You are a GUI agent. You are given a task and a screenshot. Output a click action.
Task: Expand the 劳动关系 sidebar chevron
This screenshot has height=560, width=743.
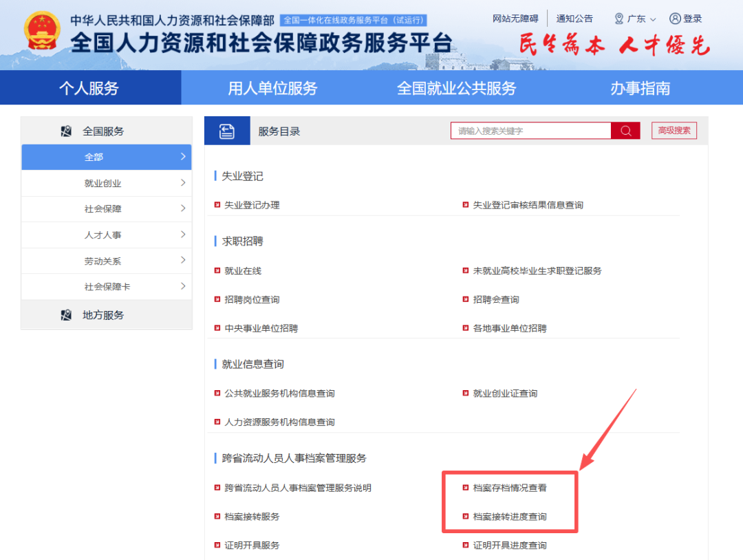183,260
